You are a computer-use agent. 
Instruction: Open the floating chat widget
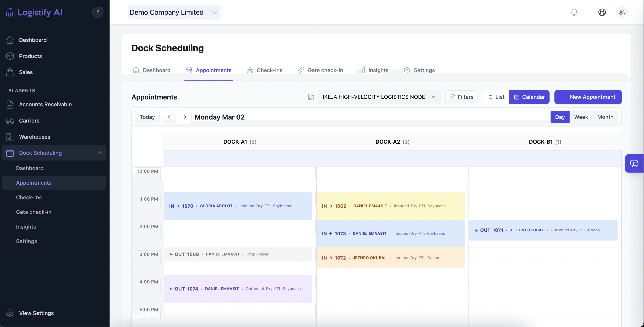pos(634,163)
